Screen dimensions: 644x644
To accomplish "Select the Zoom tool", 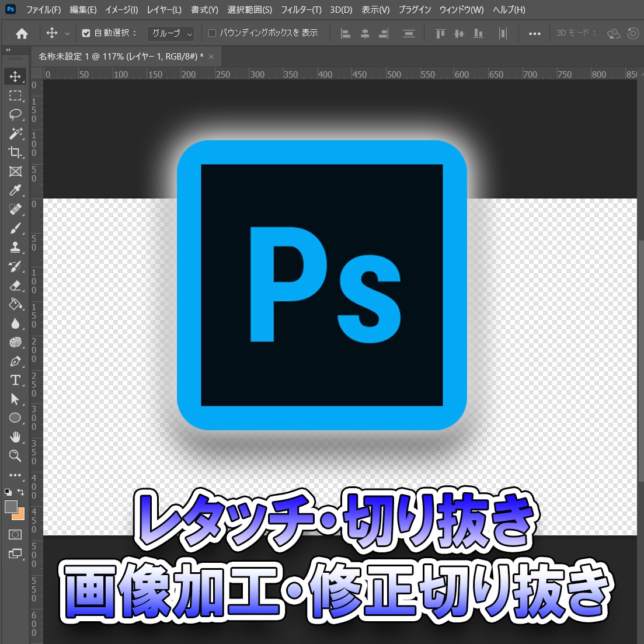I will coord(15,455).
